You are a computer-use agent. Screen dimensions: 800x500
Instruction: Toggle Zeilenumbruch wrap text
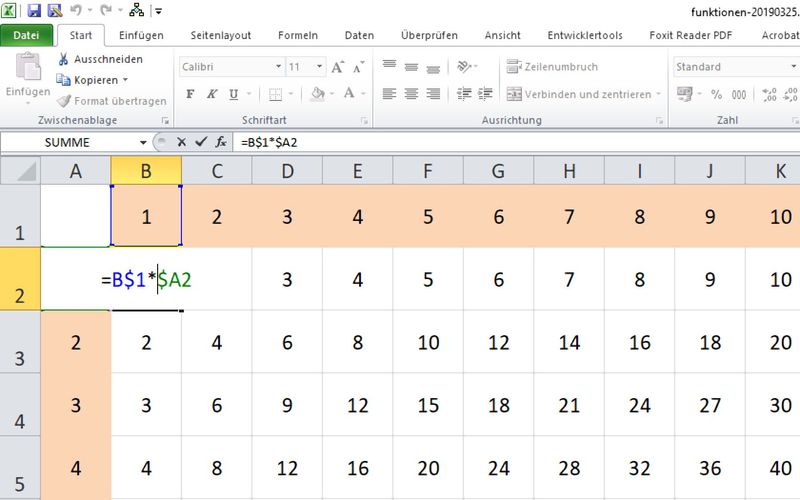[x=552, y=66]
